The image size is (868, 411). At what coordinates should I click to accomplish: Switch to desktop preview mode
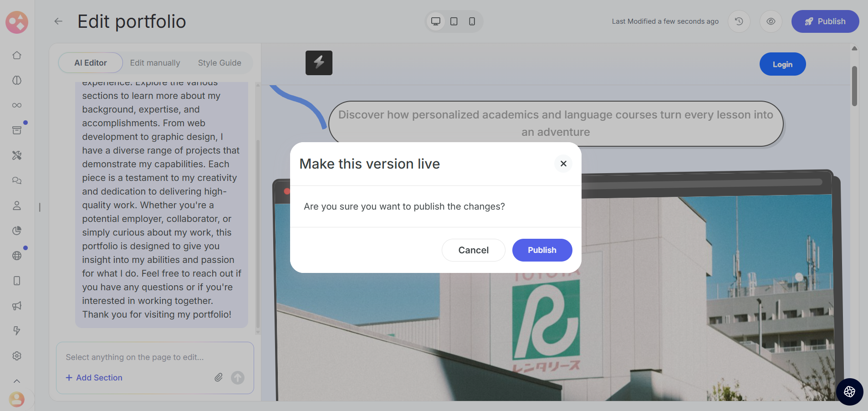tap(436, 21)
